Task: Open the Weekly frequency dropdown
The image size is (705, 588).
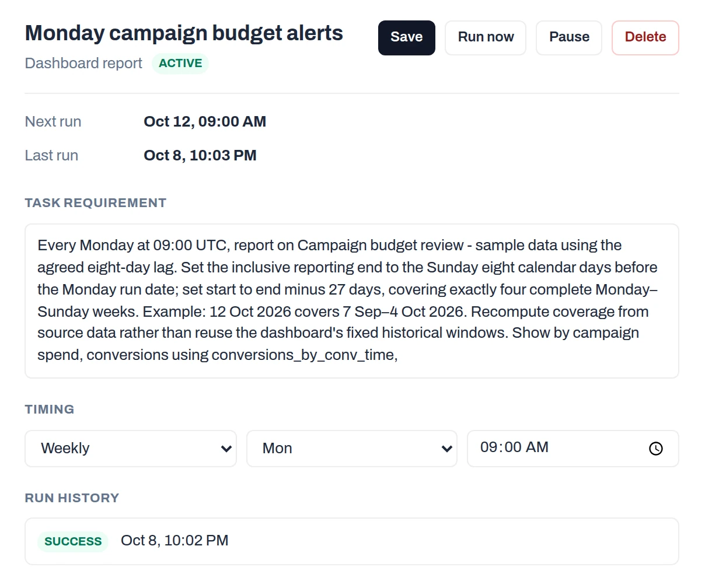Action: click(x=131, y=449)
